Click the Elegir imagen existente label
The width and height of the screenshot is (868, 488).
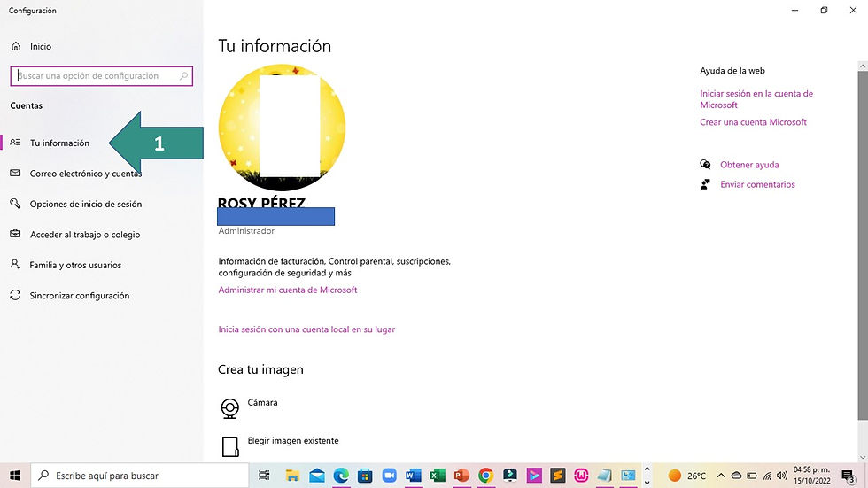click(293, 440)
